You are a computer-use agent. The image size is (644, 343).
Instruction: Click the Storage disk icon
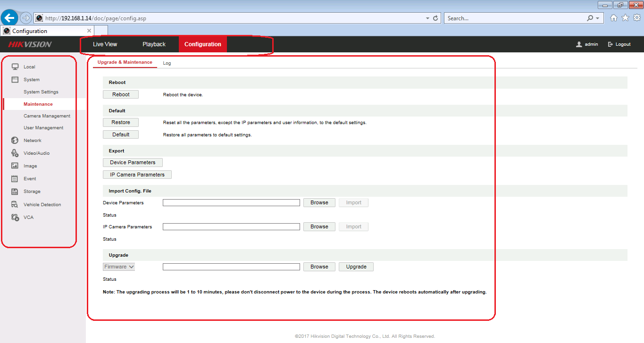pyautogui.click(x=15, y=192)
